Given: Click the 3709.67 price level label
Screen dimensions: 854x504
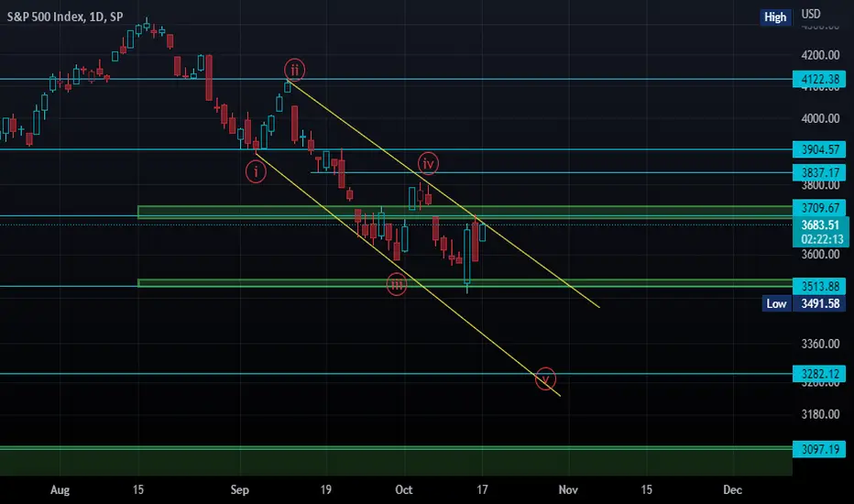Looking at the screenshot, I should (x=820, y=208).
